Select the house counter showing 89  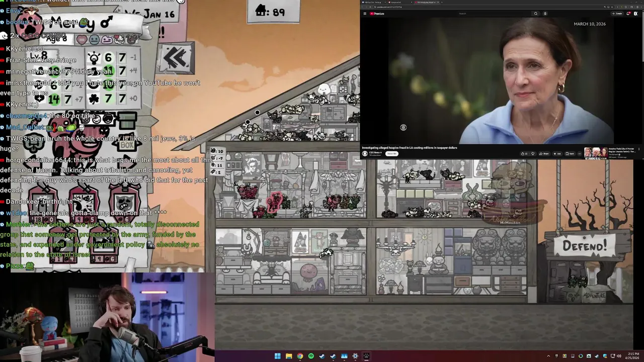point(273,12)
